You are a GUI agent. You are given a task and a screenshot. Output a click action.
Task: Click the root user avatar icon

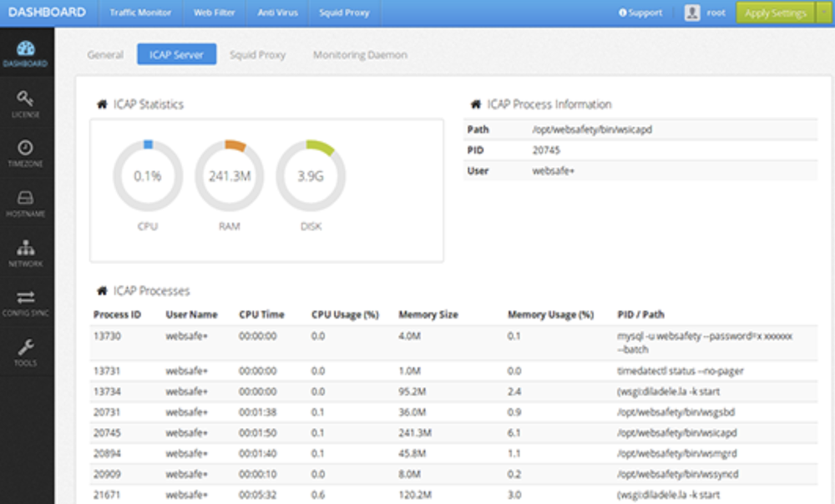[691, 13]
